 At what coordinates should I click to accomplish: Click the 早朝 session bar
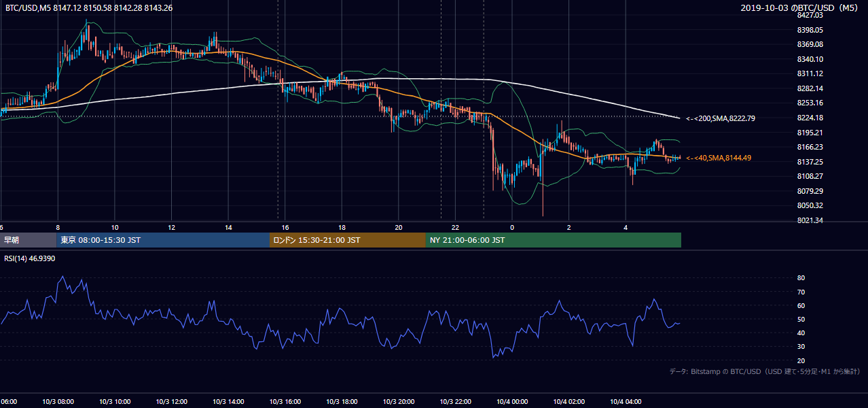[x=28, y=240]
